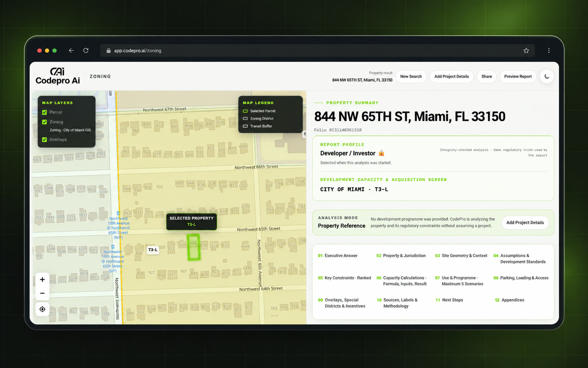
Task: Click the Folio 0131140361510 text
Action: click(338, 130)
